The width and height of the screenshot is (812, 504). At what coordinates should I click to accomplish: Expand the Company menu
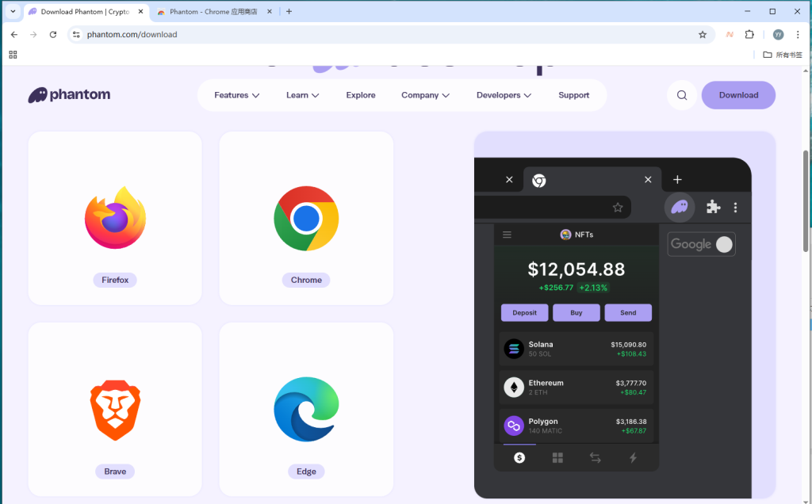pos(425,95)
